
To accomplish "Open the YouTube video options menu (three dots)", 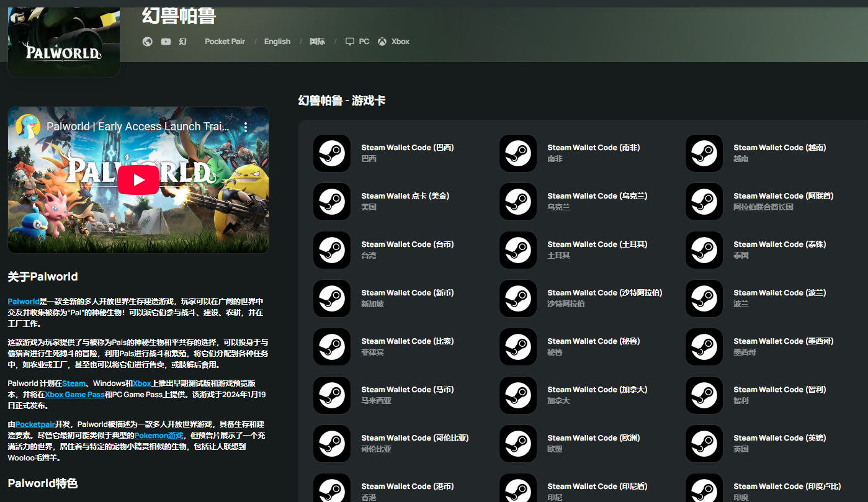I will [245, 127].
